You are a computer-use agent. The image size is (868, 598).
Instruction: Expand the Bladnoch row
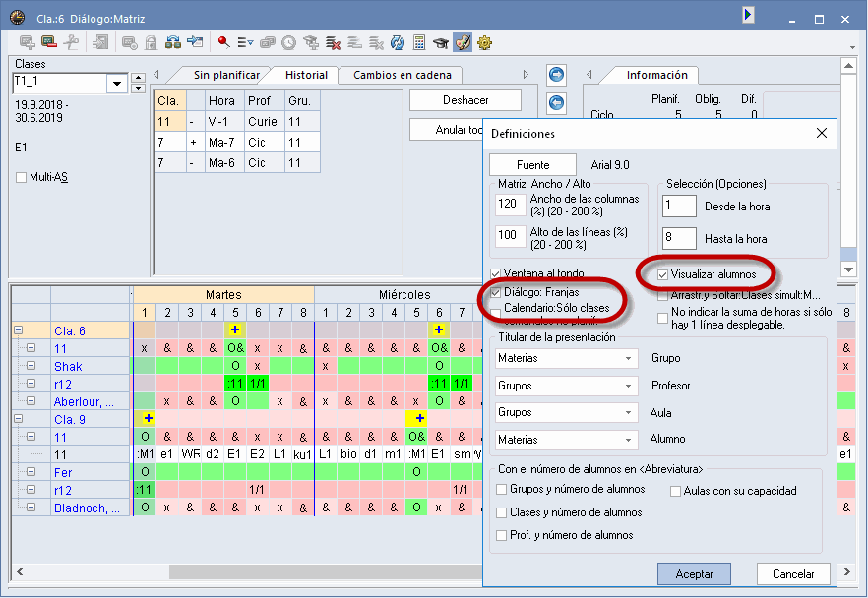pyautogui.click(x=31, y=508)
